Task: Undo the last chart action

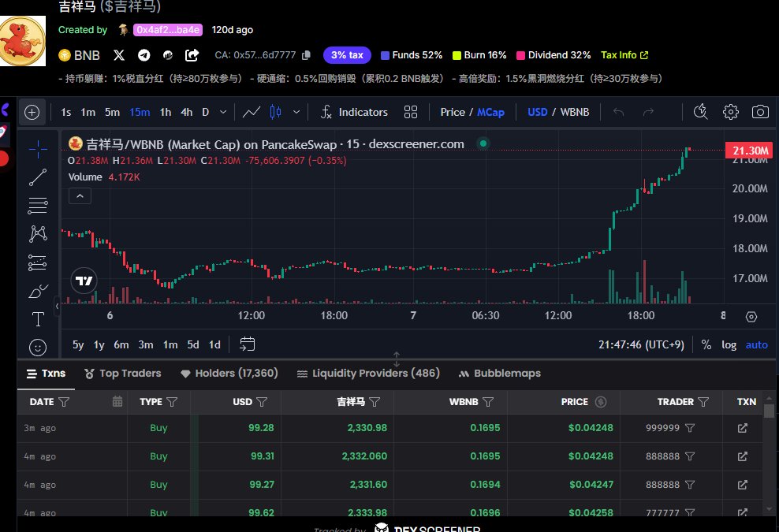Action: pyautogui.click(x=618, y=112)
